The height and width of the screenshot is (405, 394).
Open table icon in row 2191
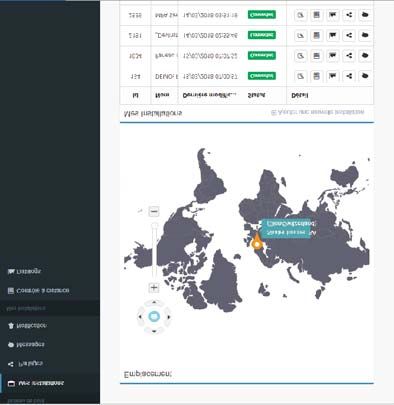click(x=316, y=35)
